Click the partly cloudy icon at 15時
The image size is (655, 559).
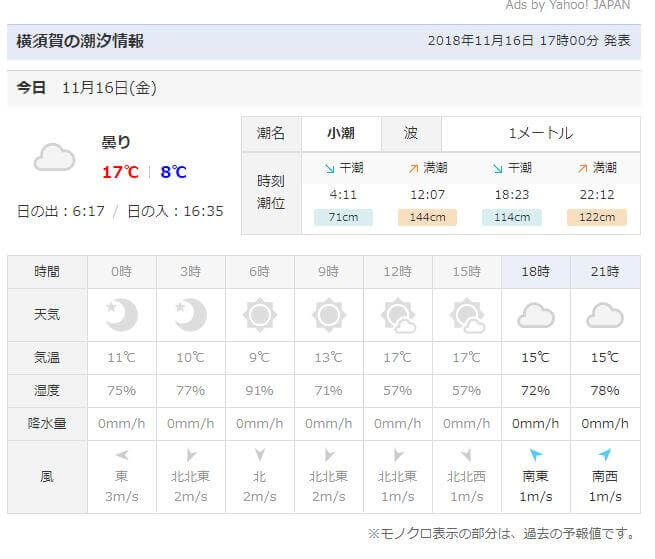[467, 315]
